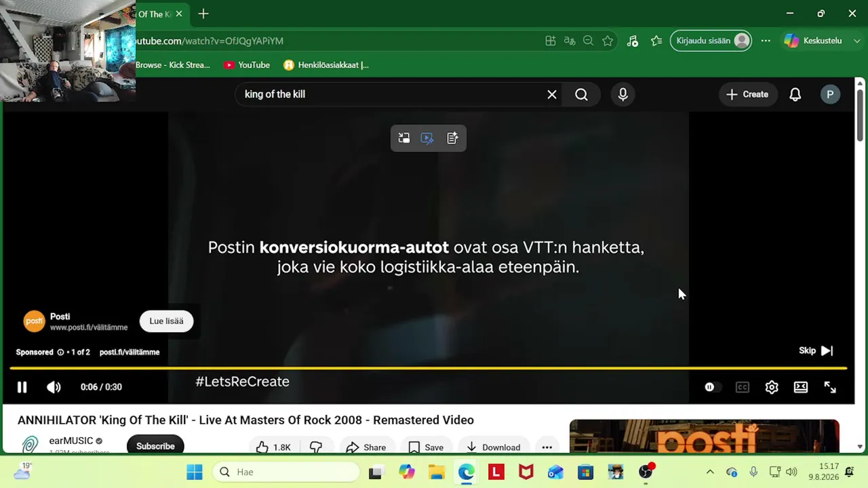Viewport: 868px width, 488px height.
Task: Dislike the Annihilator video
Action: tap(316, 447)
